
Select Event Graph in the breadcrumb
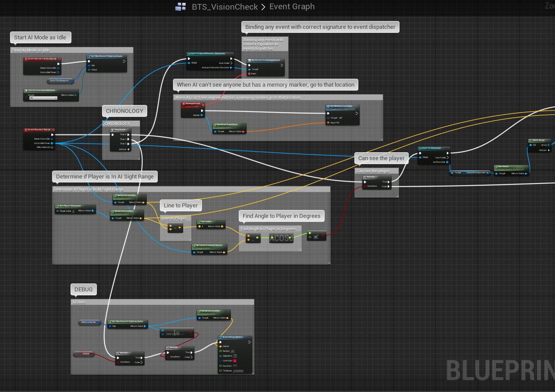292,7
